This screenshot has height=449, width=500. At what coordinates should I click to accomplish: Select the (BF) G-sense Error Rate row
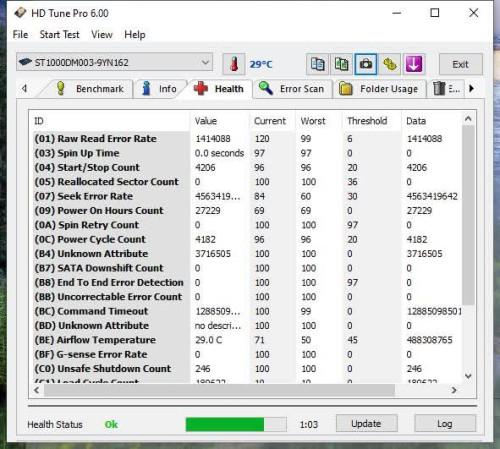[246, 354]
